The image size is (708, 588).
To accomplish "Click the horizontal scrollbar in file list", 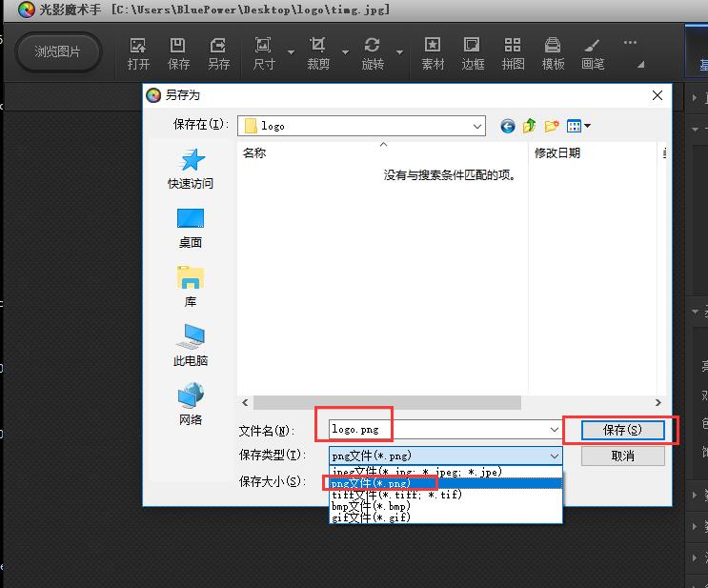I will point(387,403).
